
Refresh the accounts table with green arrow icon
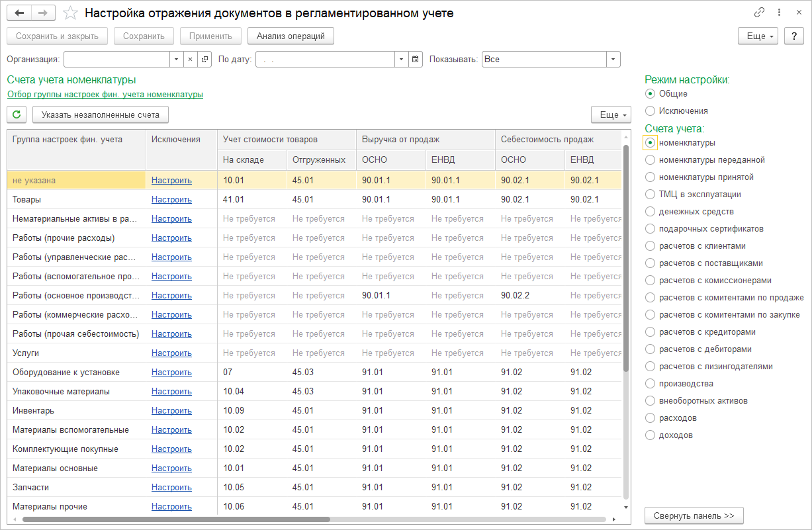coord(17,114)
